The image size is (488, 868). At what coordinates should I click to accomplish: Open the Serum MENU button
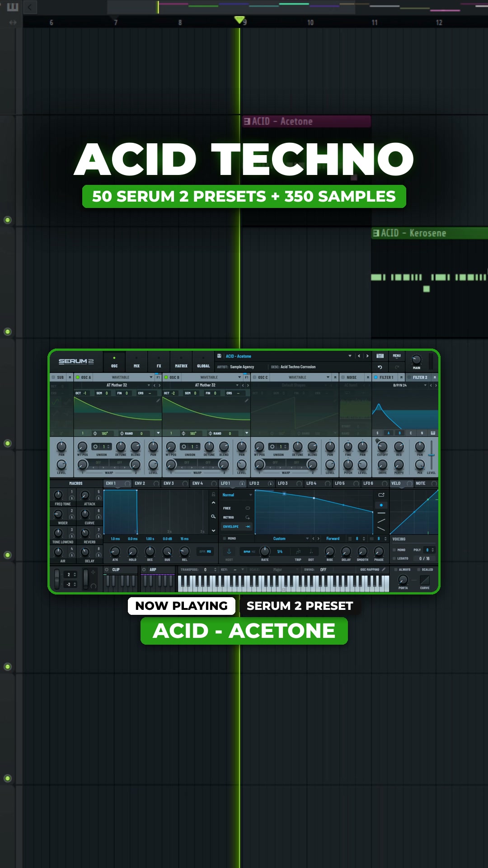coord(397,356)
